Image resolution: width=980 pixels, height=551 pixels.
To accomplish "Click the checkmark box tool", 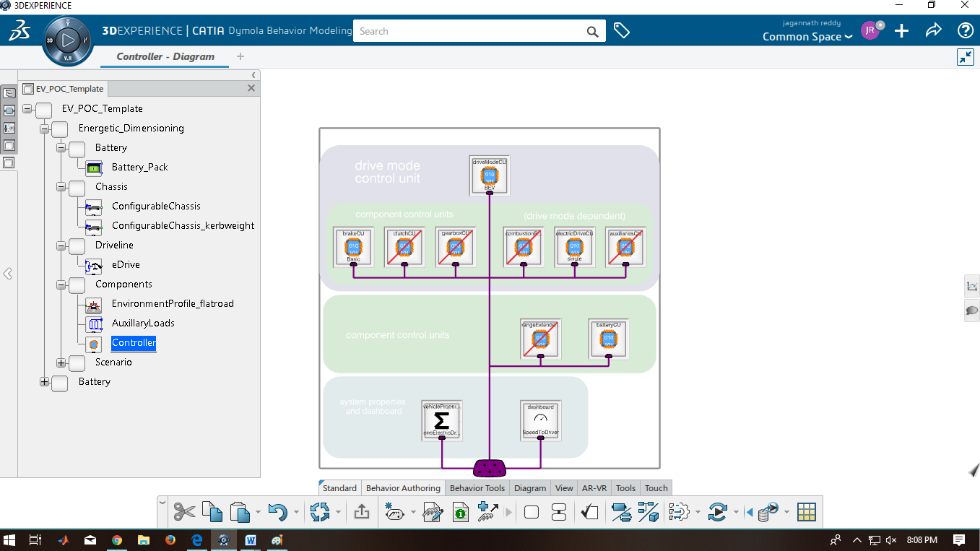I will tap(589, 513).
